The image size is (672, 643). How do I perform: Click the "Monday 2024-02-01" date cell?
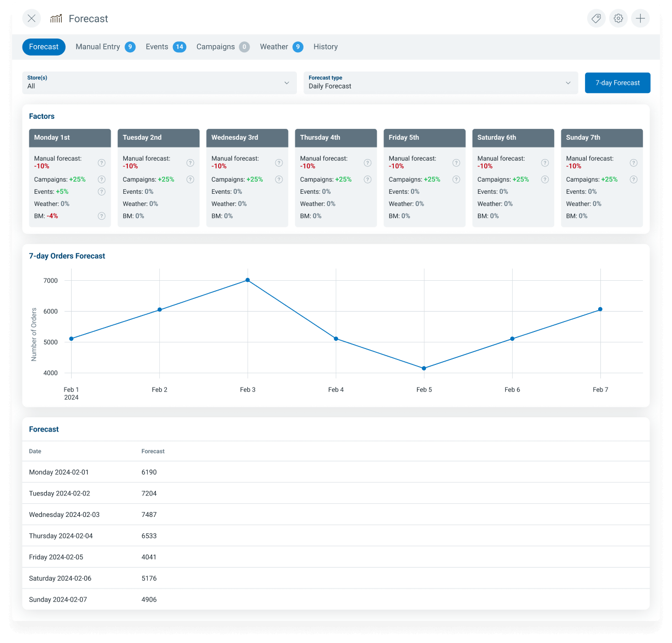59,472
